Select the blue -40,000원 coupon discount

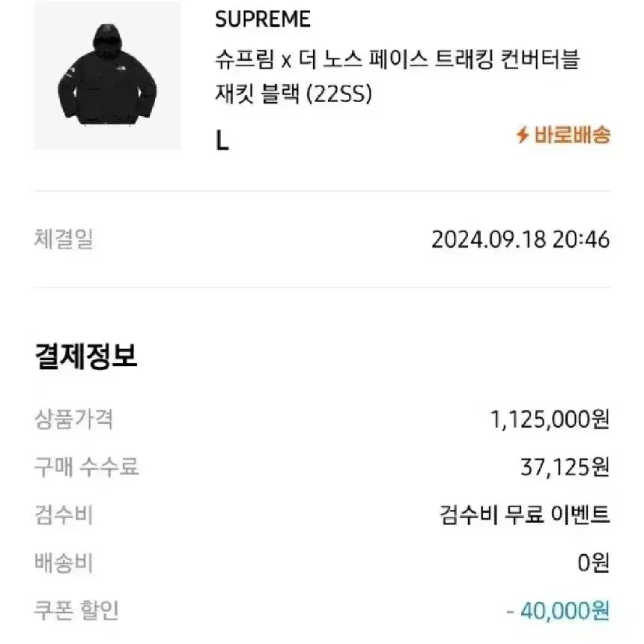(558, 611)
